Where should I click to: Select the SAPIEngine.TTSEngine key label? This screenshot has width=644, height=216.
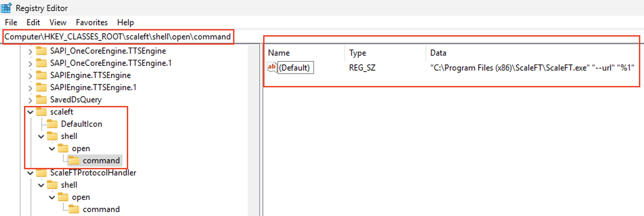90,75
